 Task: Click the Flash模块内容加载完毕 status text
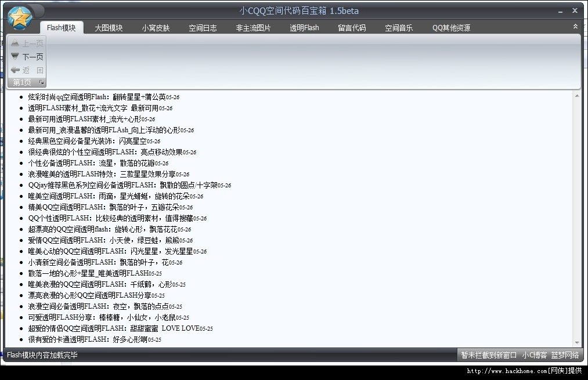(42, 355)
